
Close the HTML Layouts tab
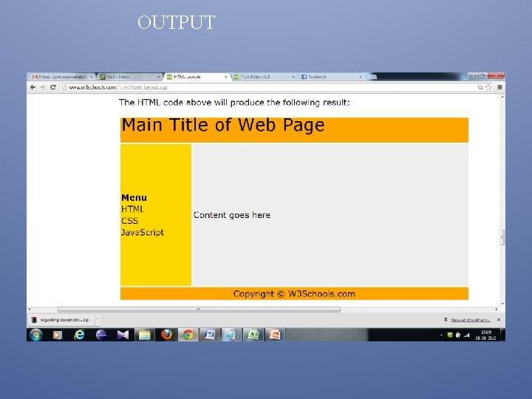coord(226,77)
